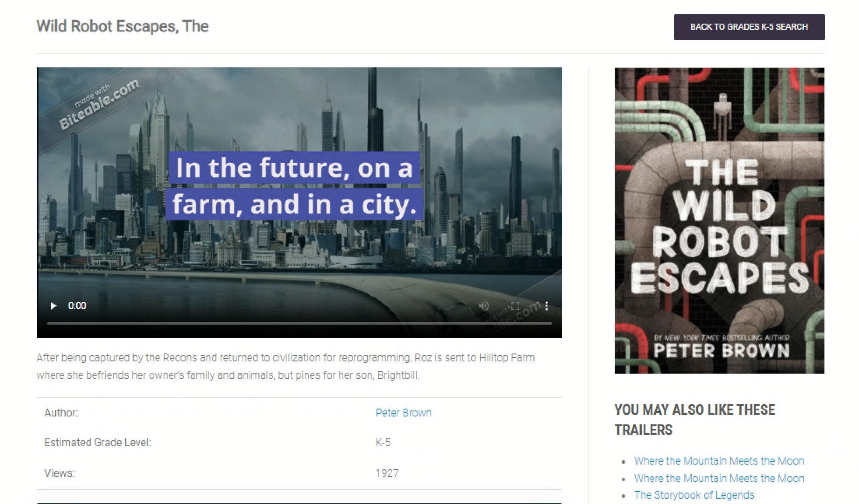Viewport: 859px width, 504px height.
Task: Click the grade level value K-5
Action: pos(383,442)
